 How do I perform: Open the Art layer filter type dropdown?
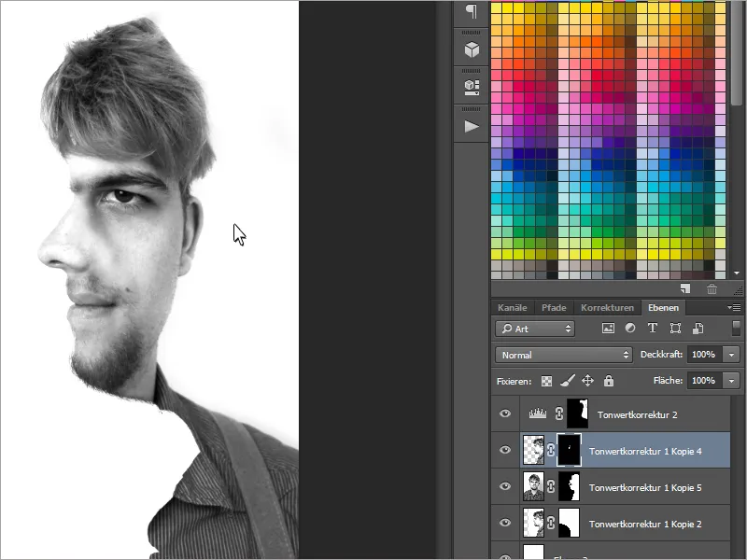point(535,329)
